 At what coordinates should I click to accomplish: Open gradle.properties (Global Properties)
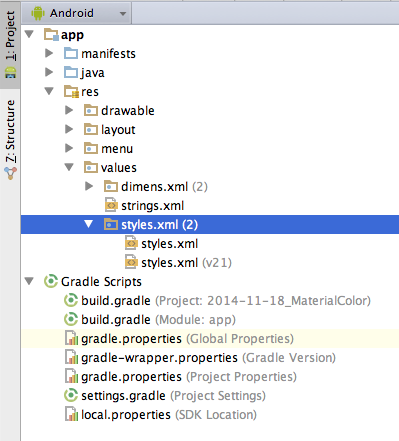click(x=187, y=339)
